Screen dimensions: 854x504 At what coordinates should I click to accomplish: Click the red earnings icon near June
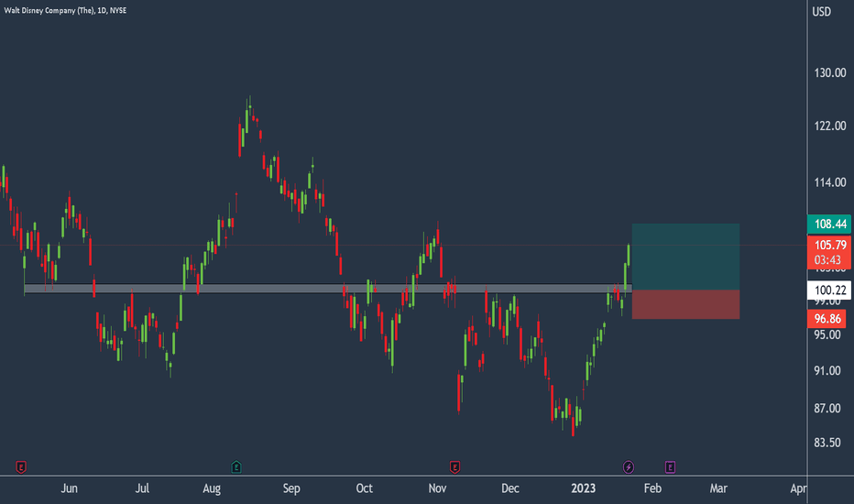(21, 467)
